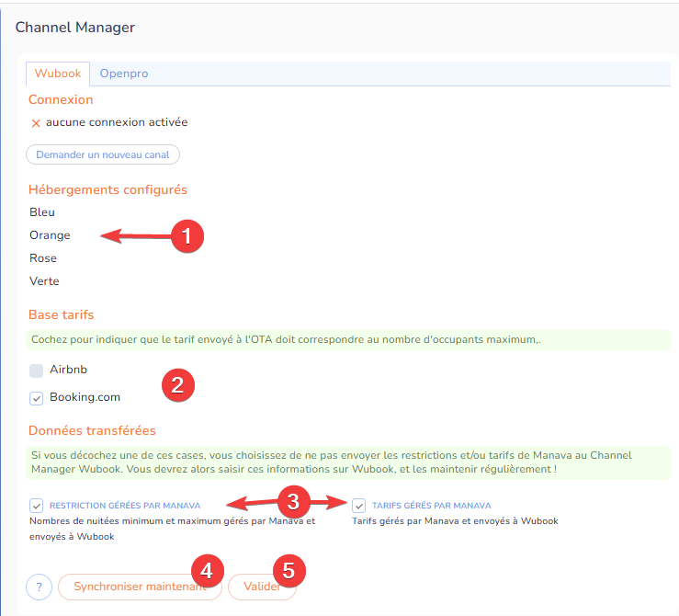Open the Rose accommodation

coord(43,258)
